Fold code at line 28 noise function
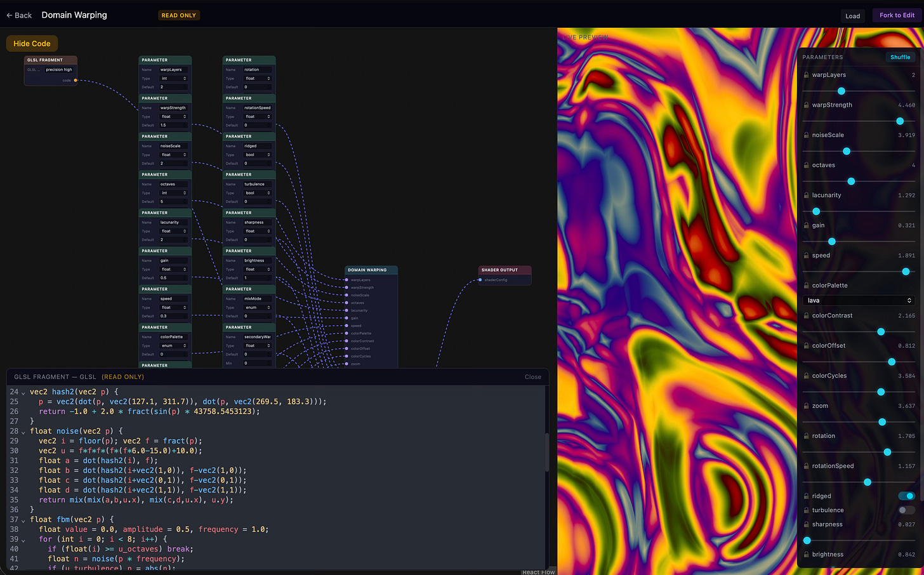This screenshot has height=575, width=924. tap(23, 432)
